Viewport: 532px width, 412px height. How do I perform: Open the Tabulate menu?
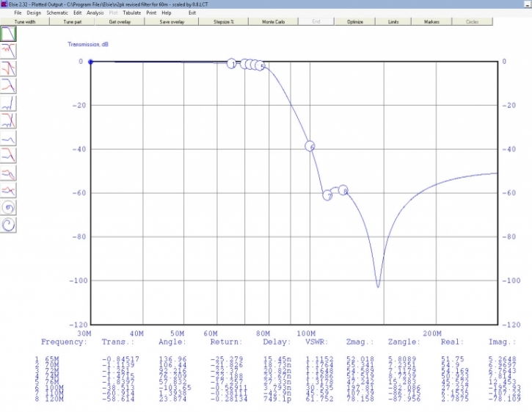tap(132, 13)
